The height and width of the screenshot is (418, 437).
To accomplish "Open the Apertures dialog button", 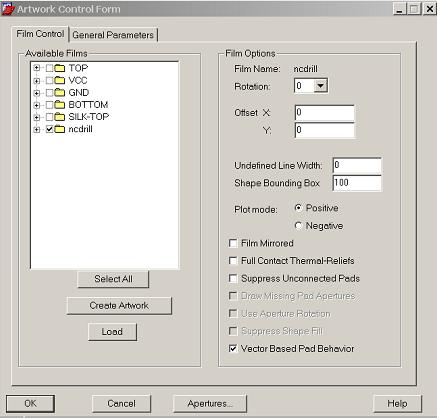I will pos(210,403).
